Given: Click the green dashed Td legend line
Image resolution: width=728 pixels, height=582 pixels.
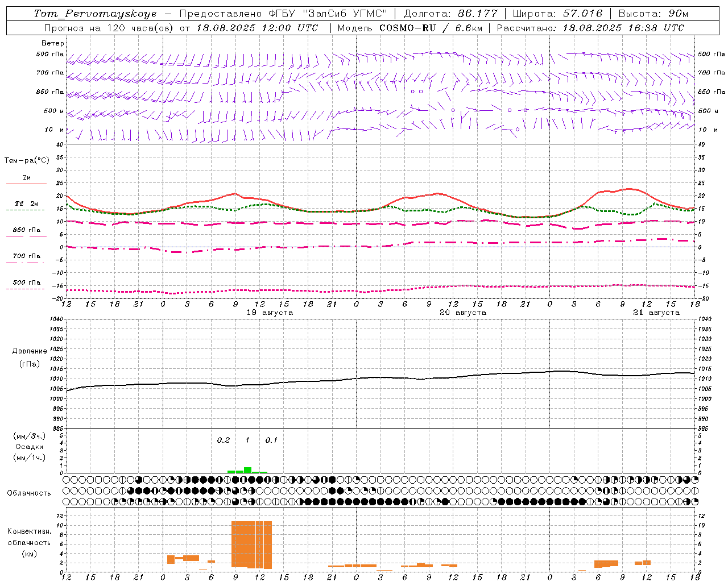Looking at the screenshot, I should 25,210.
